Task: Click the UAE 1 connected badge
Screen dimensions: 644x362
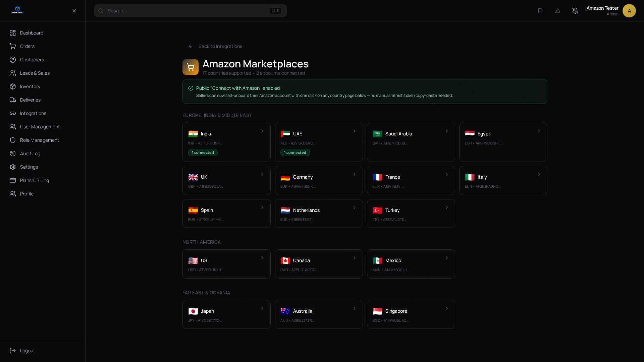Action: [x=295, y=153]
